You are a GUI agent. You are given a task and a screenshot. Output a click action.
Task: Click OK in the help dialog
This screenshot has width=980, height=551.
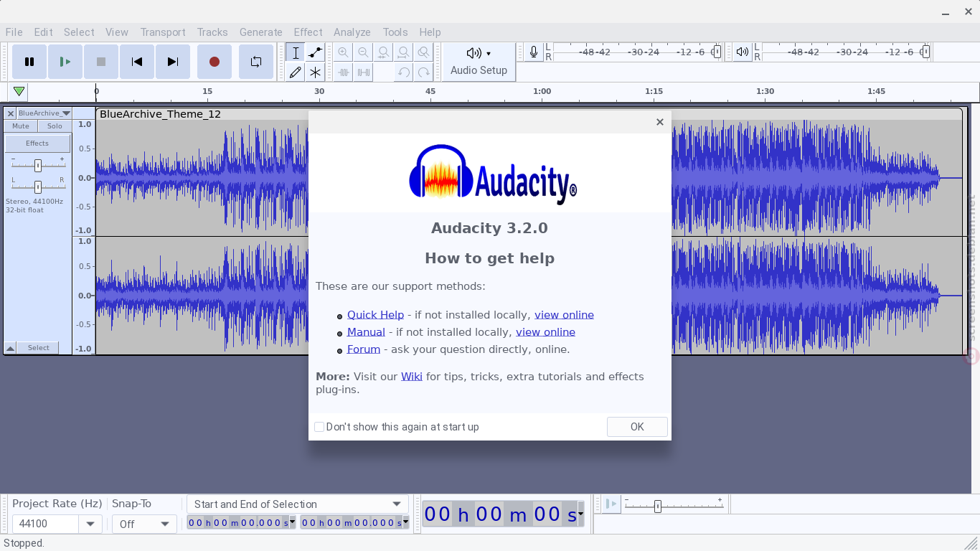pyautogui.click(x=637, y=427)
